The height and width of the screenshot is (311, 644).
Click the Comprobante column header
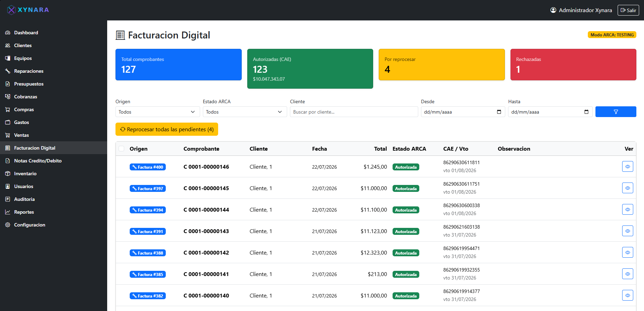[x=201, y=149]
